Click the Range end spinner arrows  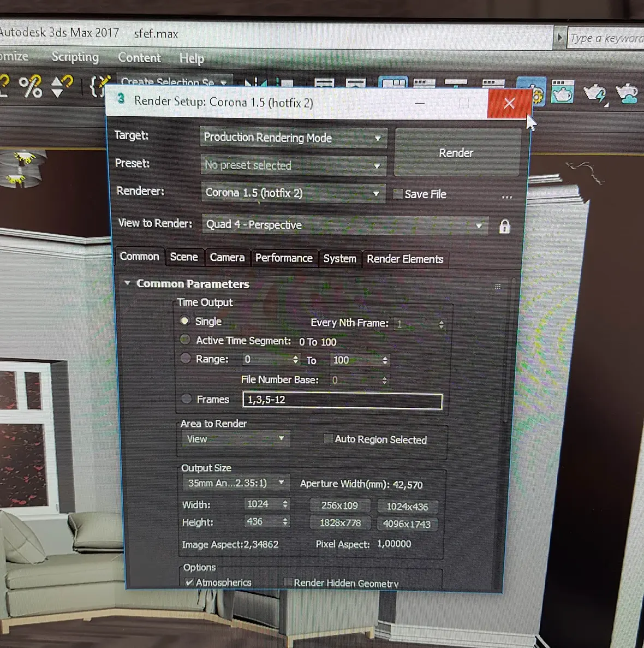(385, 360)
